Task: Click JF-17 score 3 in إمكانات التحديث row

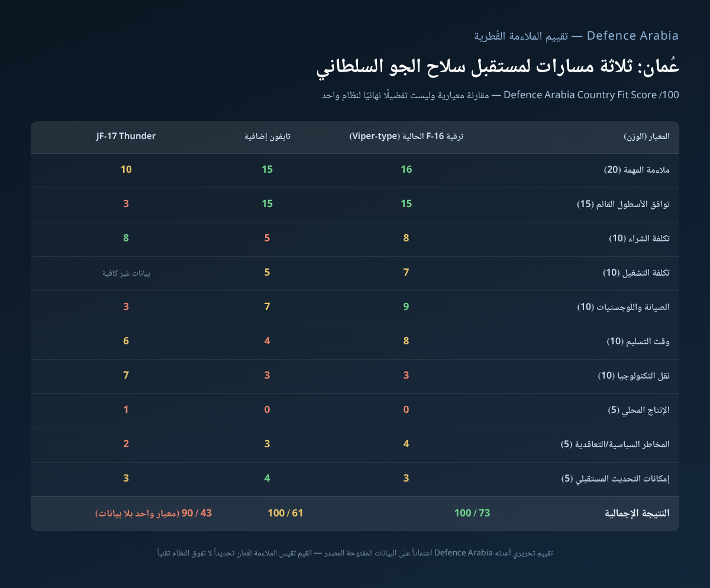Action: pyautogui.click(x=126, y=479)
